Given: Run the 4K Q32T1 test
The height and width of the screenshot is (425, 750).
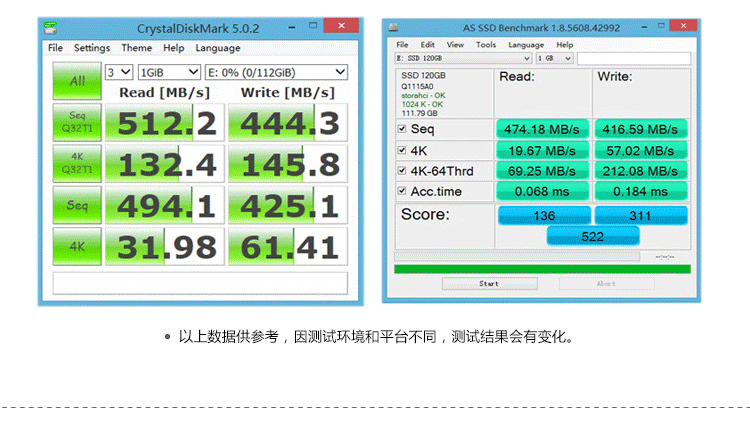Looking at the screenshot, I should coord(77,163).
